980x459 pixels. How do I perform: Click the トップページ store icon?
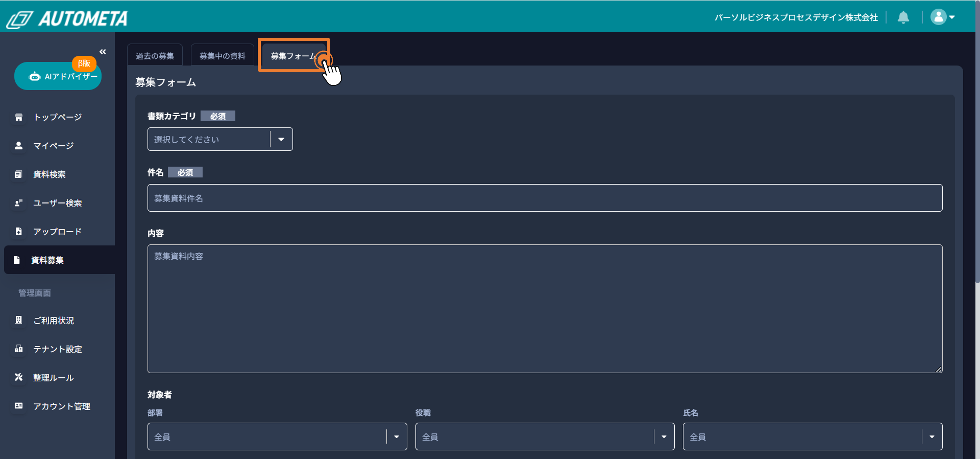point(19,117)
